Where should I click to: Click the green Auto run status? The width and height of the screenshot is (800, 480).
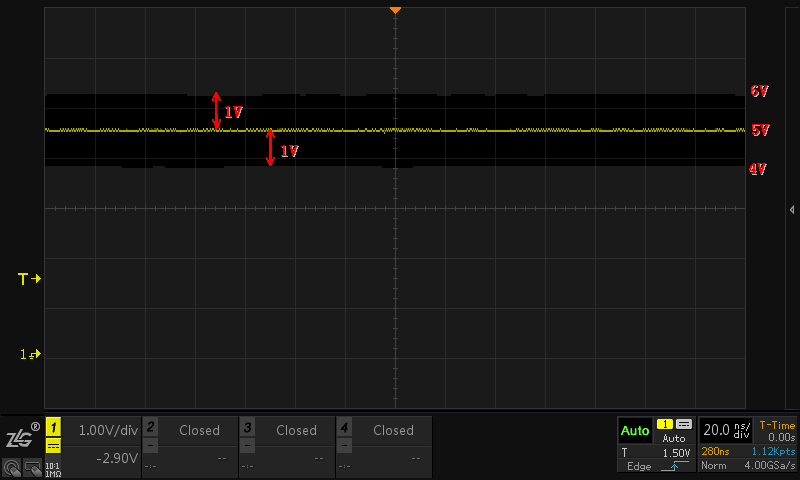click(x=635, y=431)
